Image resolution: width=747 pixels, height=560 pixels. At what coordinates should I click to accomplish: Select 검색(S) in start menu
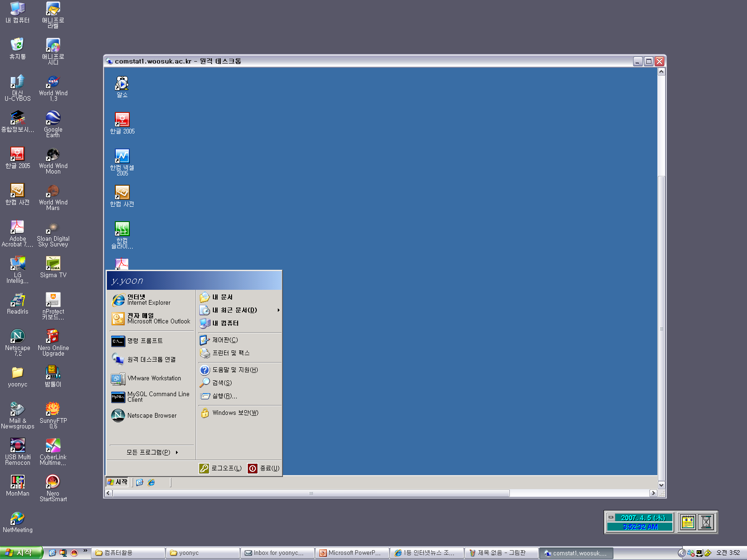click(x=240, y=383)
